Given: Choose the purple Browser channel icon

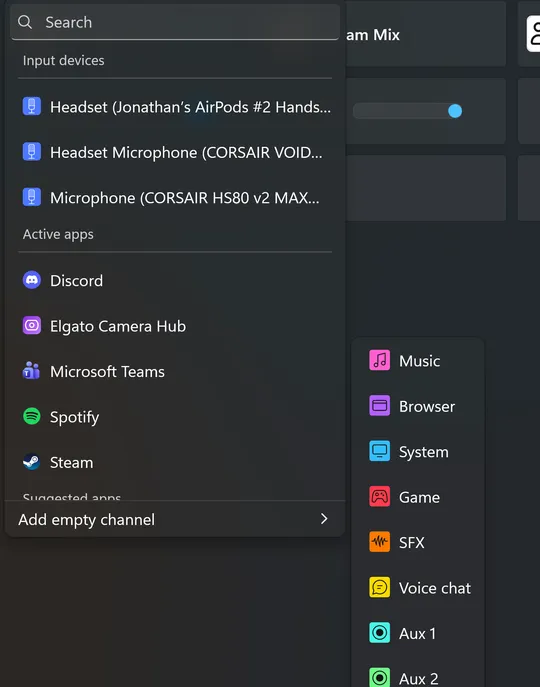Looking at the screenshot, I should click(380, 406).
